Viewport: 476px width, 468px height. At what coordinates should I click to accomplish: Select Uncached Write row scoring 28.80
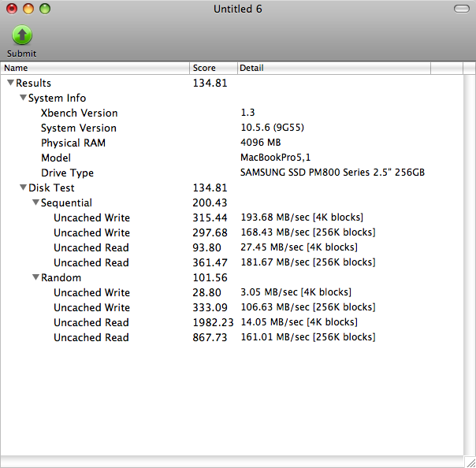tap(232, 292)
